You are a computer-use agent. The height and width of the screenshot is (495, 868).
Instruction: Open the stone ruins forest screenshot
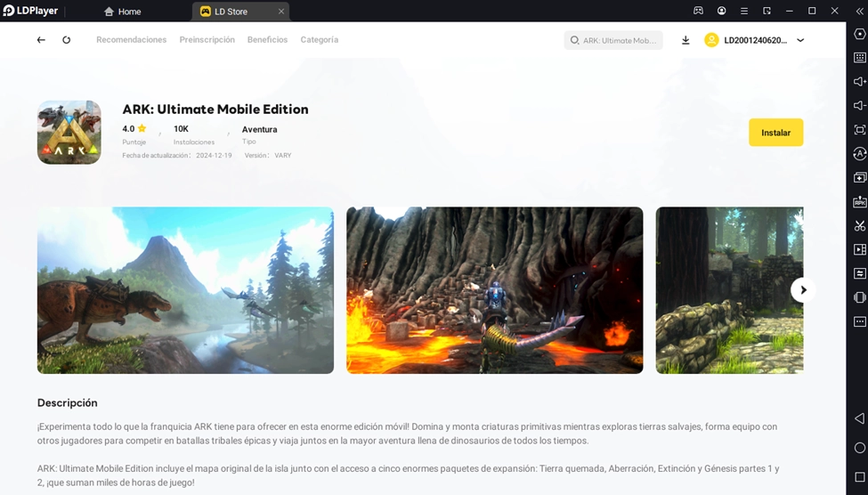[729, 290]
